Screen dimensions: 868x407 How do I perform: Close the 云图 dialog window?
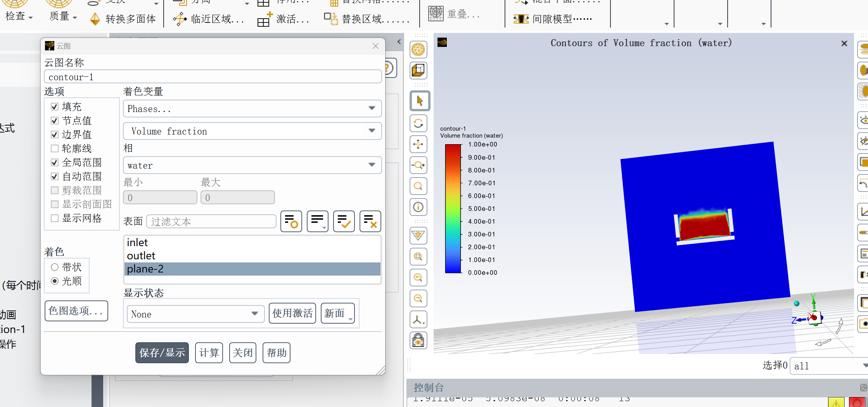coord(375,46)
